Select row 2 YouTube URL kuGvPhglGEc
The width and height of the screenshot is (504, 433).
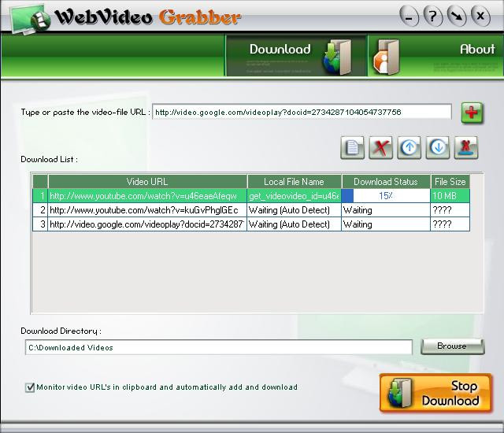coord(147,210)
